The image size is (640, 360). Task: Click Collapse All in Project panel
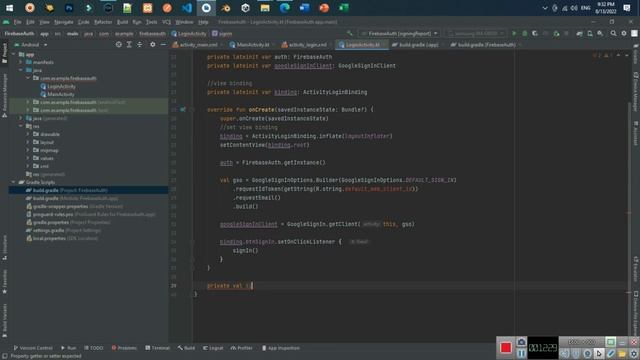point(140,44)
